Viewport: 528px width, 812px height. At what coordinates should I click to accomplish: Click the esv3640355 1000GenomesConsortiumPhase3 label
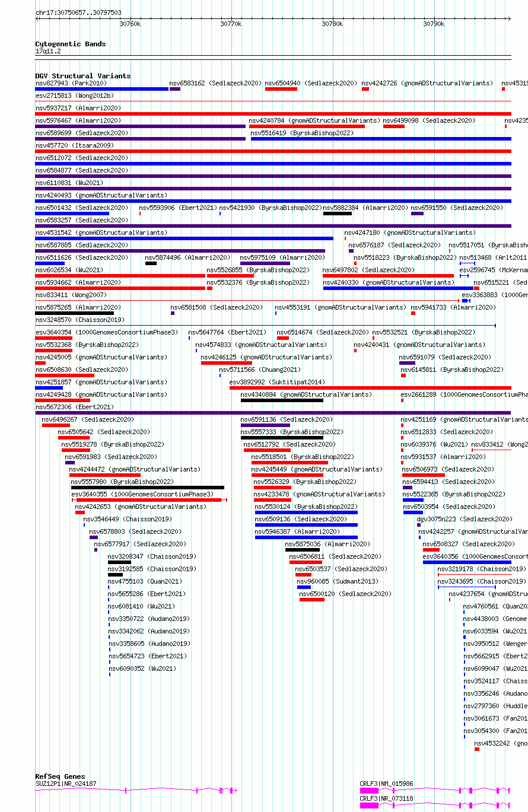click(x=142, y=494)
